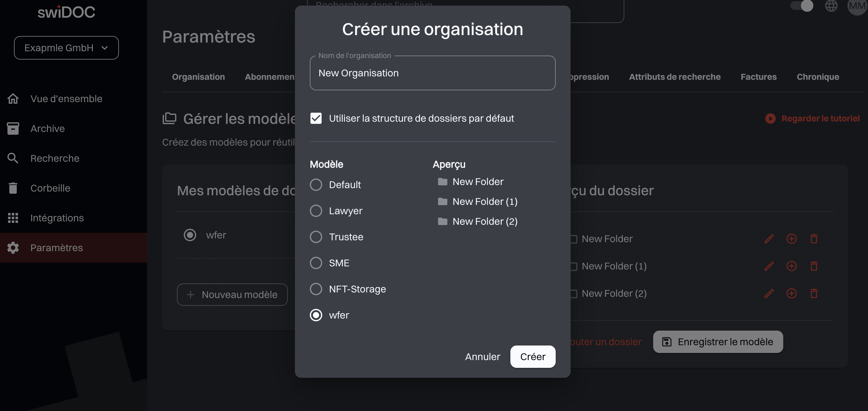Viewport: 868px width, 411px height.
Task: Toggle the theme switch at top right
Action: click(802, 6)
